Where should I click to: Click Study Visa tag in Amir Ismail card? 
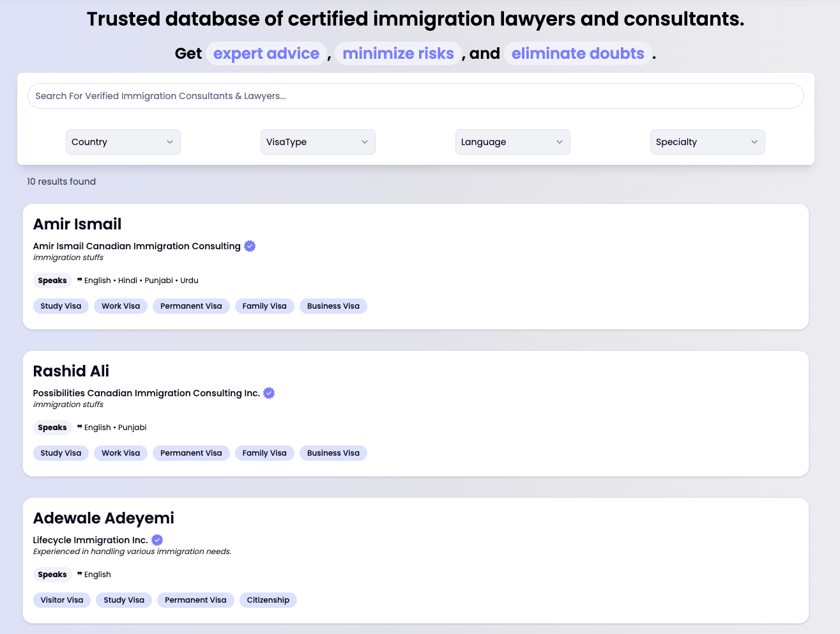pos(61,306)
